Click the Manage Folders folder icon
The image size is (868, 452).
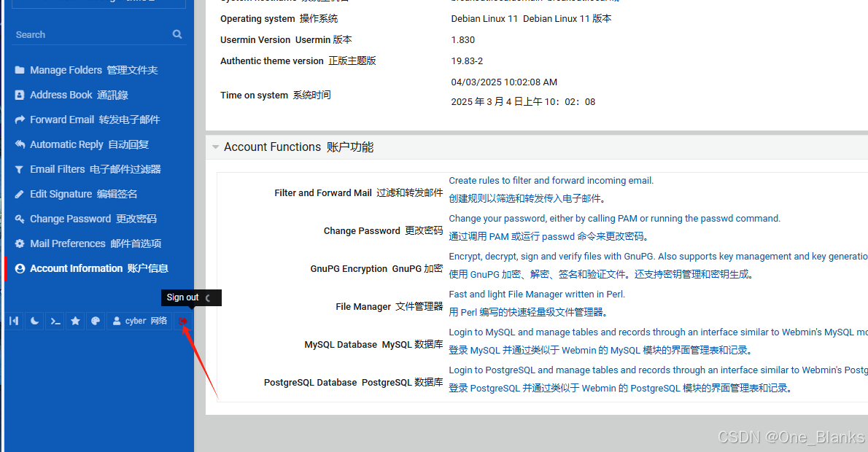[x=20, y=70]
